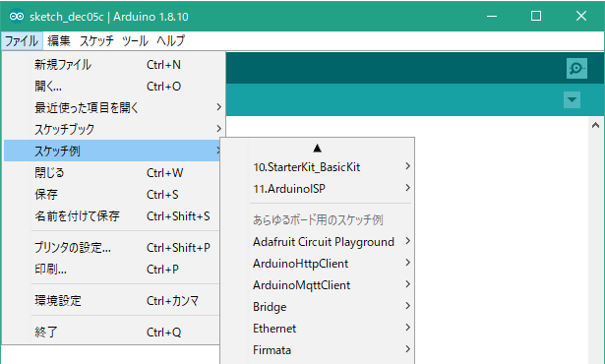The width and height of the screenshot is (605, 364).
Task: Open the 編集 menu
Action: coord(59,41)
